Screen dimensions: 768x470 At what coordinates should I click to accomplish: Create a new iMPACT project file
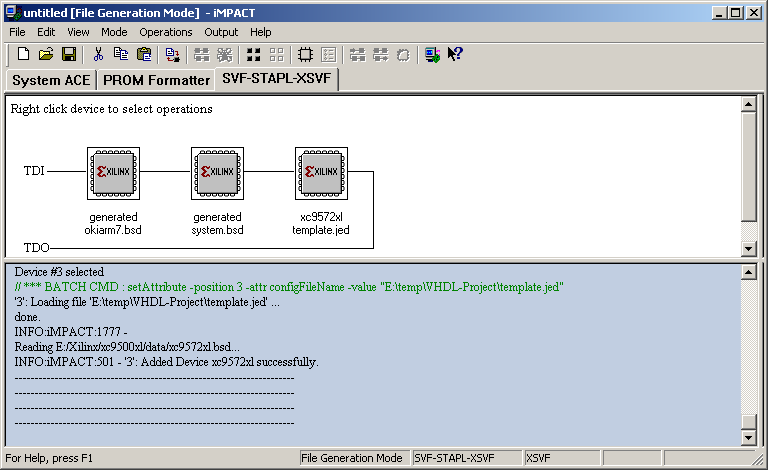point(23,54)
